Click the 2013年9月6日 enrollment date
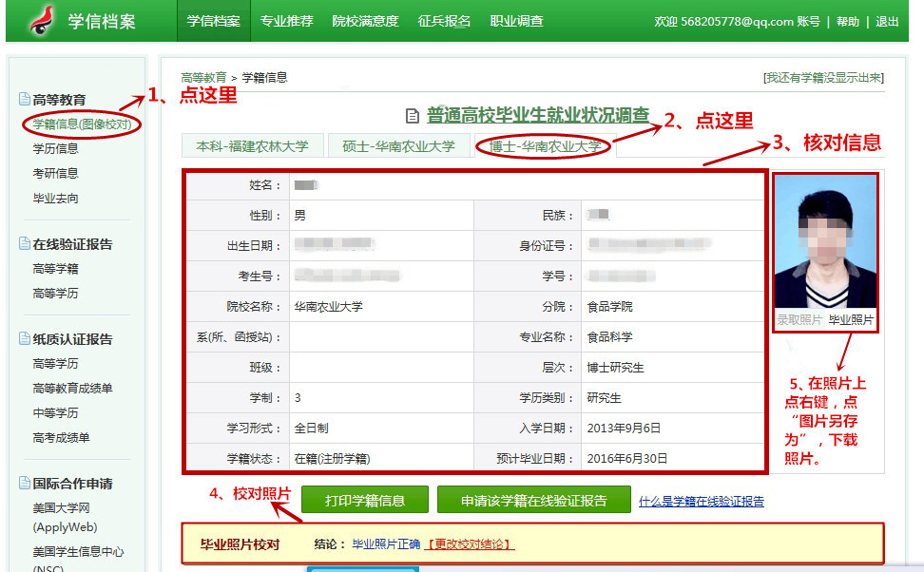 (x=624, y=429)
